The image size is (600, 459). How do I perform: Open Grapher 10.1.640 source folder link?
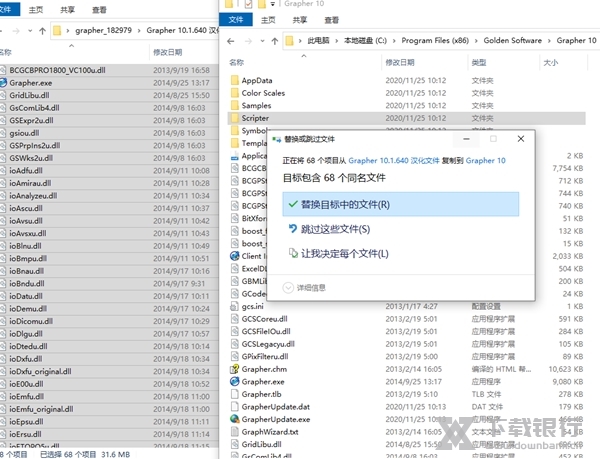coord(394,161)
